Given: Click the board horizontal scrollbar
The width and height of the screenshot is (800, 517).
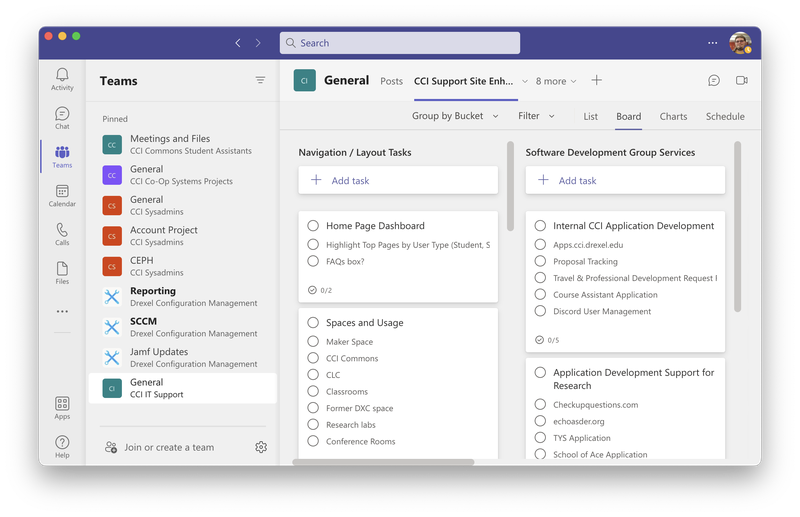Looking at the screenshot, I should [x=383, y=462].
